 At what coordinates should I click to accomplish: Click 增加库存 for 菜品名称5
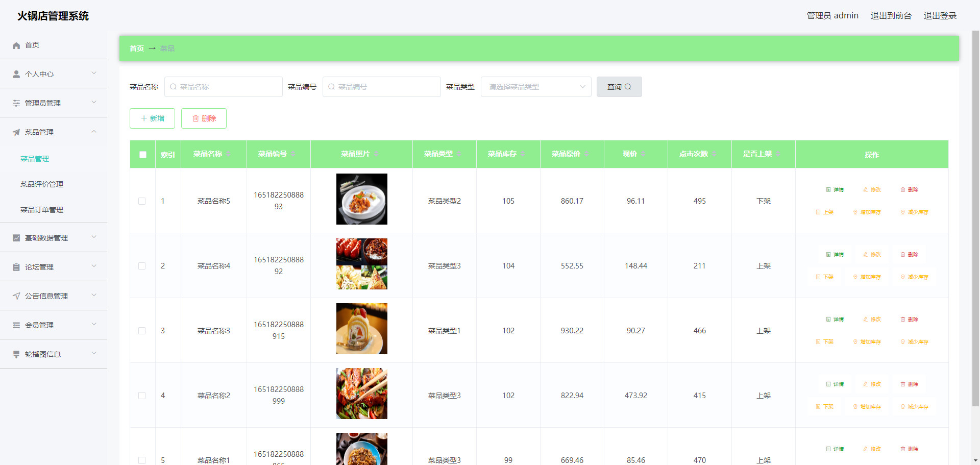867,212
